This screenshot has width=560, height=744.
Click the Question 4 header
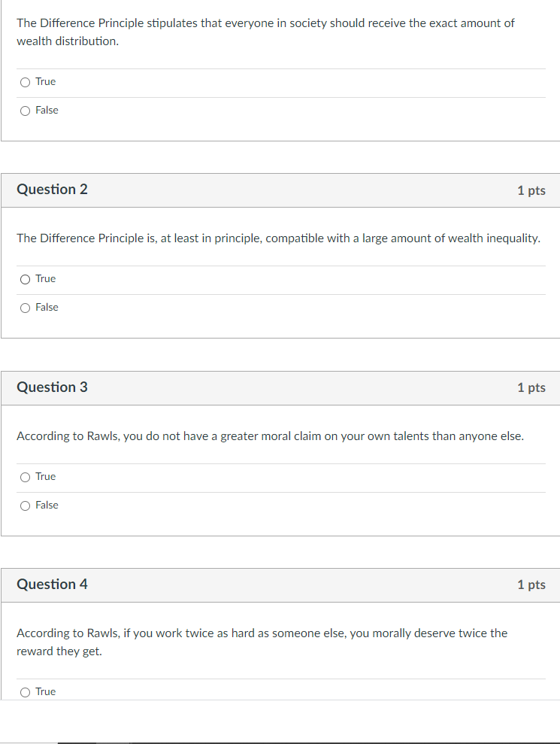(x=52, y=585)
